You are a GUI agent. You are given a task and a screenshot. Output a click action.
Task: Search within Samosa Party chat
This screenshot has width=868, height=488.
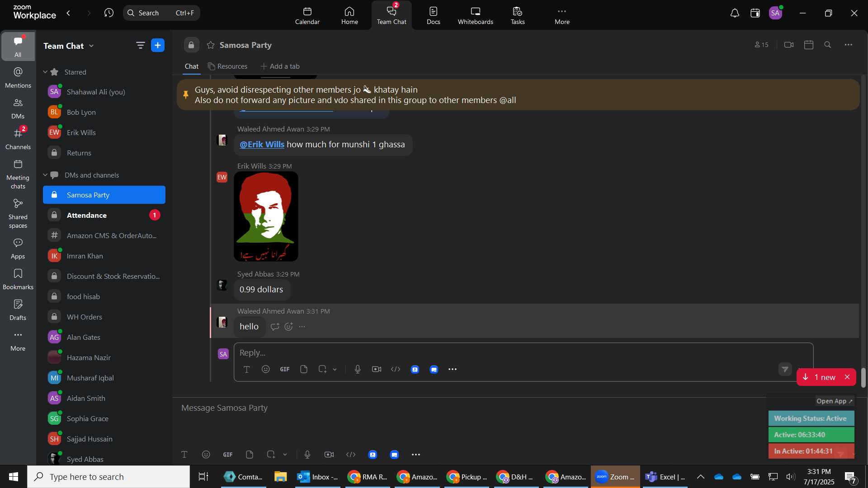828,45
